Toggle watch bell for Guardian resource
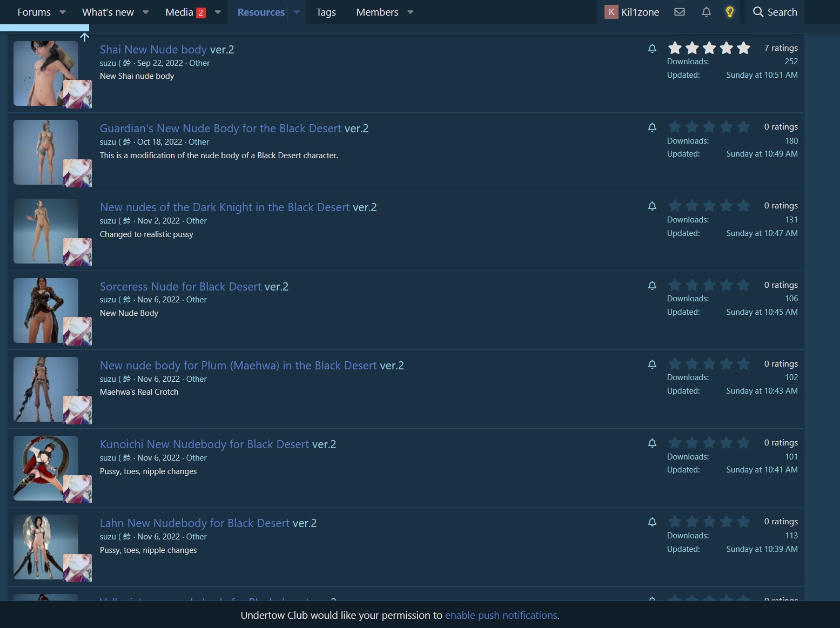Screen dimensions: 840x628 click(652, 127)
